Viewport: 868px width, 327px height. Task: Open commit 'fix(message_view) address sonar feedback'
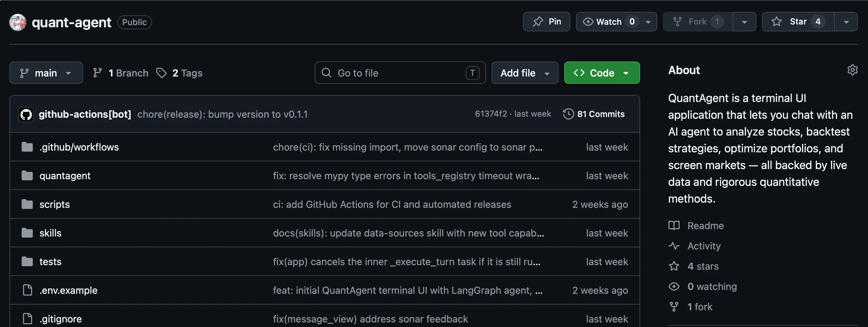(371, 319)
